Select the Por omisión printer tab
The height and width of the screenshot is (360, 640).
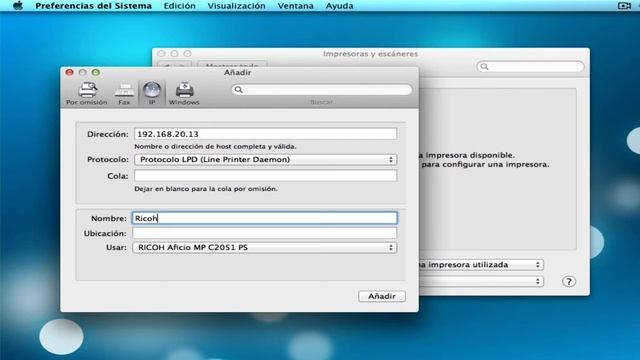click(x=87, y=93)
